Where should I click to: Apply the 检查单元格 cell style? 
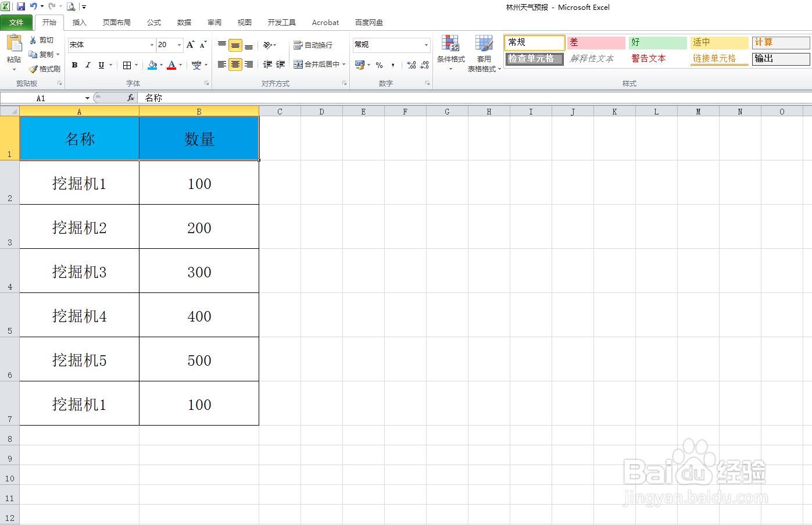[x=535, y=59]
